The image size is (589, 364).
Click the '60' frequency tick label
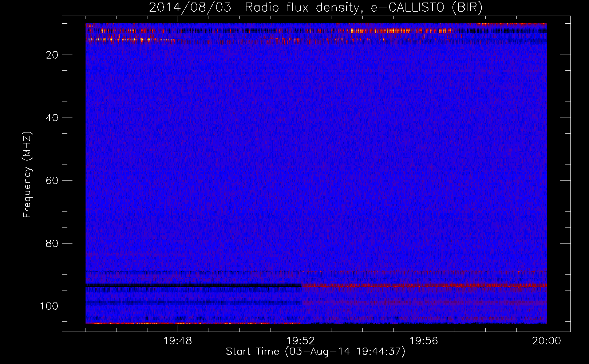(52, 181)
